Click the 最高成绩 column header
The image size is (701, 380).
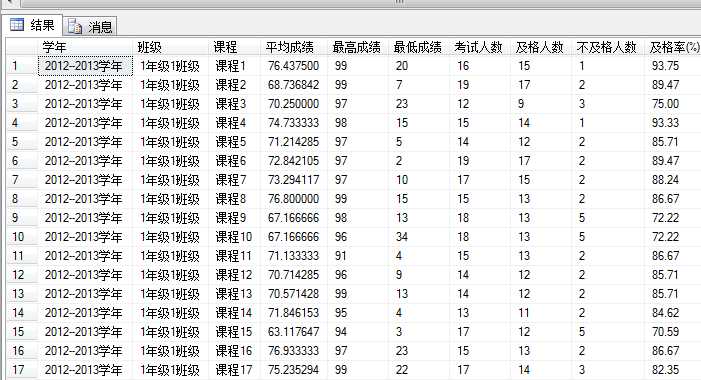[x=358, y=47]
